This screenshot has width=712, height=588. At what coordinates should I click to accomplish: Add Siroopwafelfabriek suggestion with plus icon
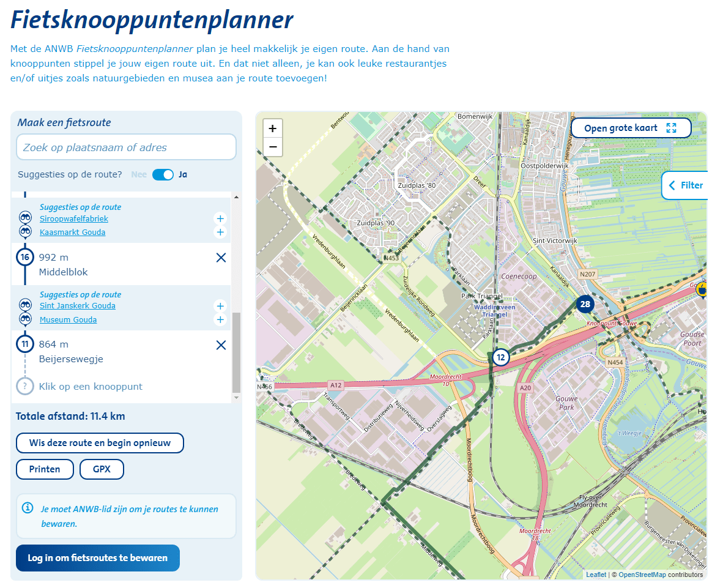[x=220, y=218]
